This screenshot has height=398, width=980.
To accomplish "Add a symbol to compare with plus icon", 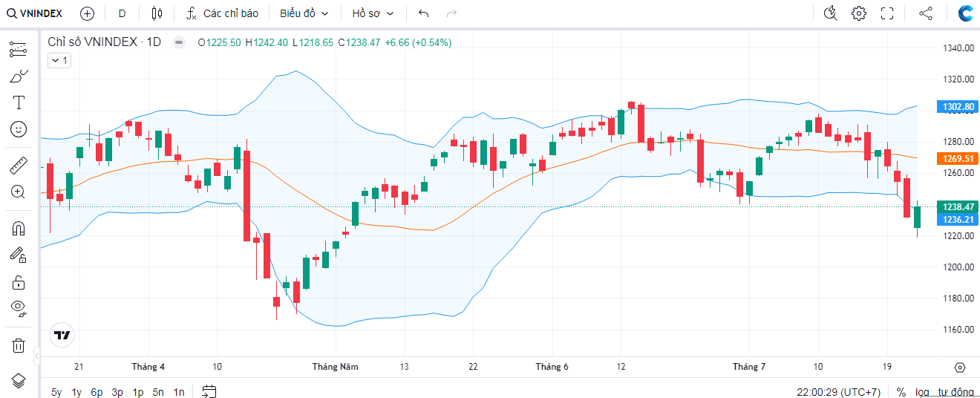I will tap(87, 13).
